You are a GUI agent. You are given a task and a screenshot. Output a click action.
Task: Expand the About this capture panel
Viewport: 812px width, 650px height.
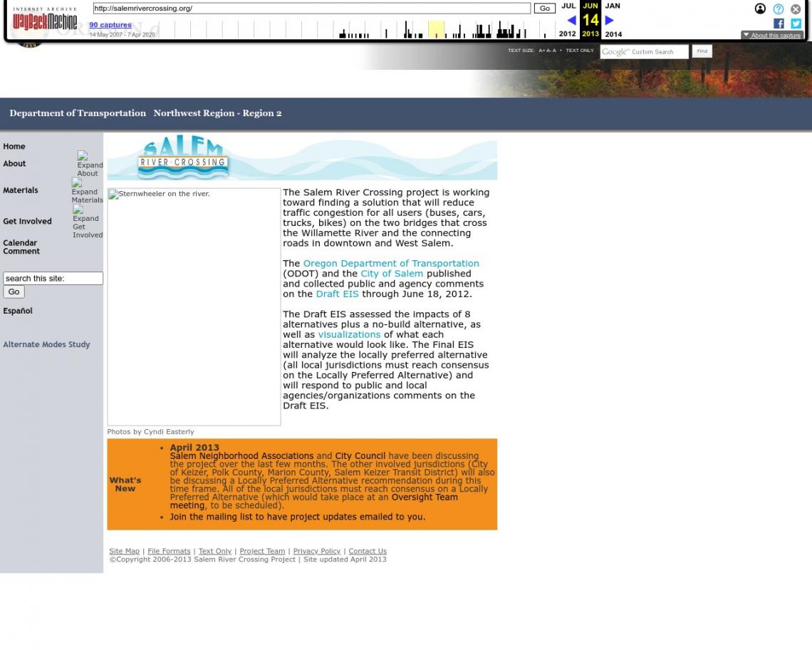771,35
